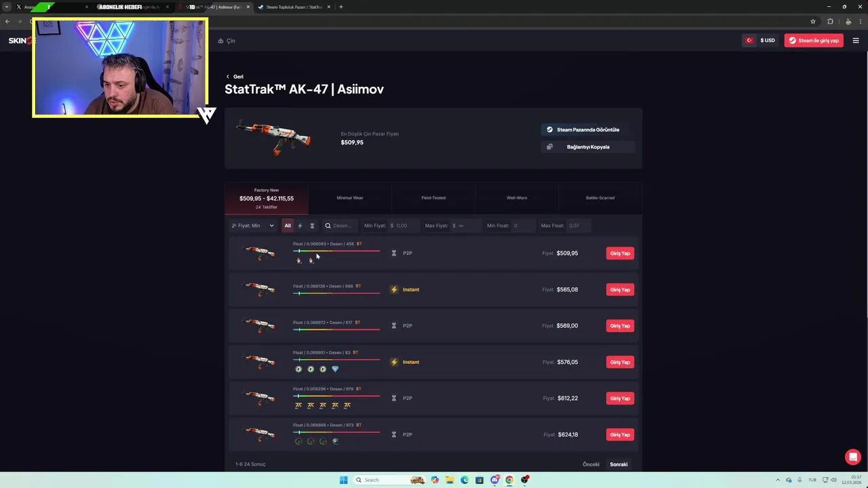
Task: Click Steam Pazarında Görüntüle button
Action: [588, 129]
